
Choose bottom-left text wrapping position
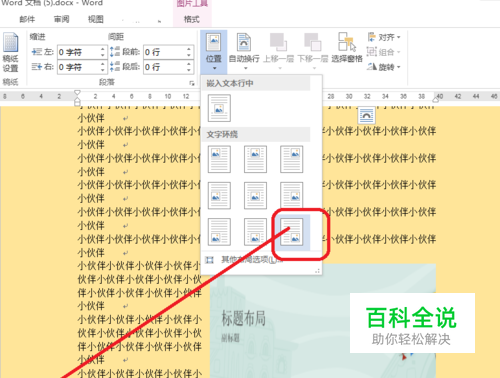click(219, 232)
